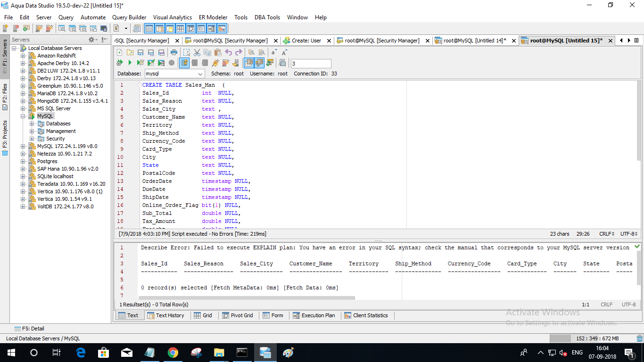Open the Text History results tab
The image size is (644, 362).
(x=165, y=315)
